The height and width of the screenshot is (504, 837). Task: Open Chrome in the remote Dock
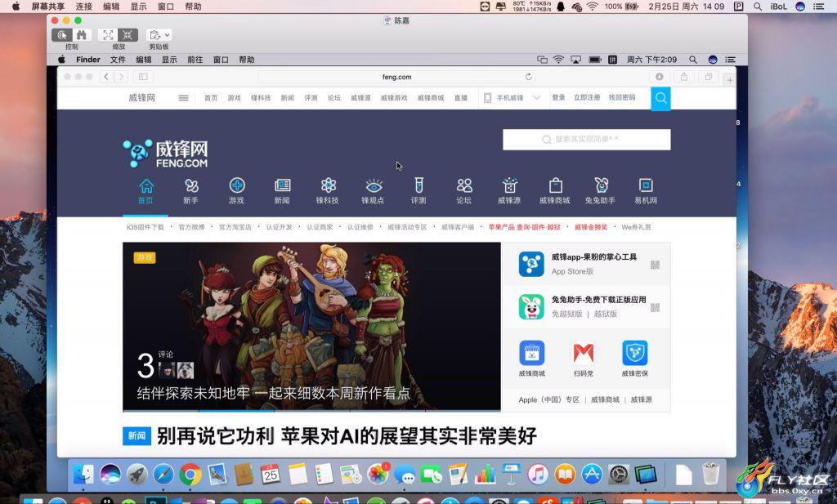click(x=190, y=474)
